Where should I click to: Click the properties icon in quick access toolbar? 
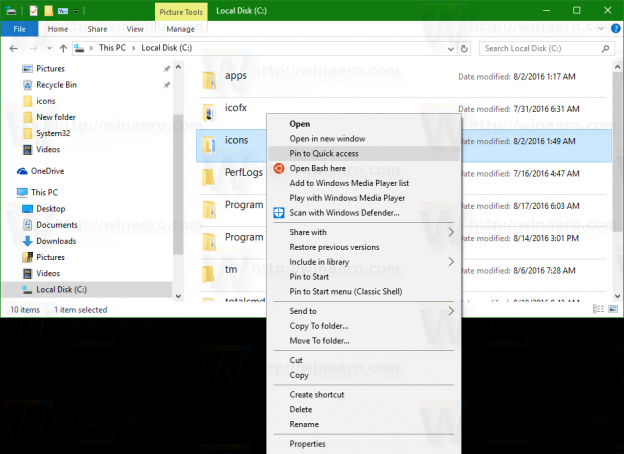click(33, 11)
